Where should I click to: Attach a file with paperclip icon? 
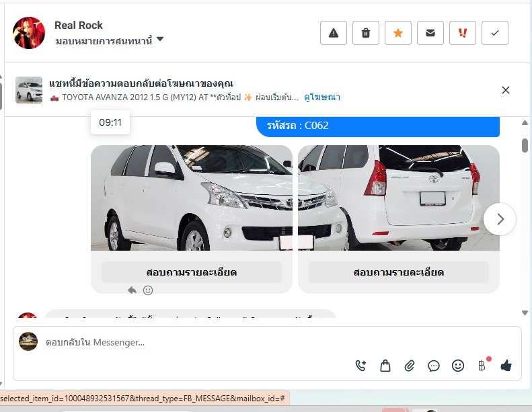tap(410, 366)
